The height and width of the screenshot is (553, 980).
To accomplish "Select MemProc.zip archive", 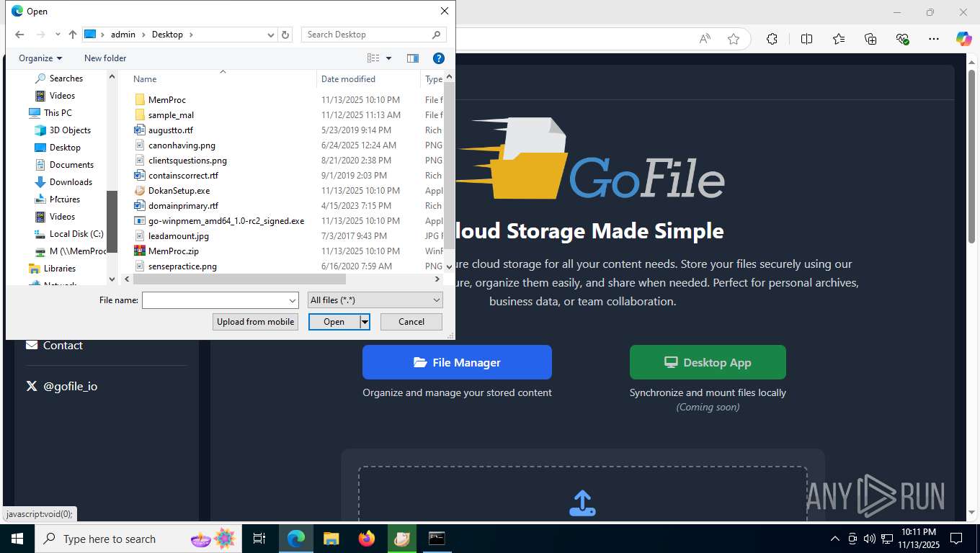I will (x=173, y=251).
